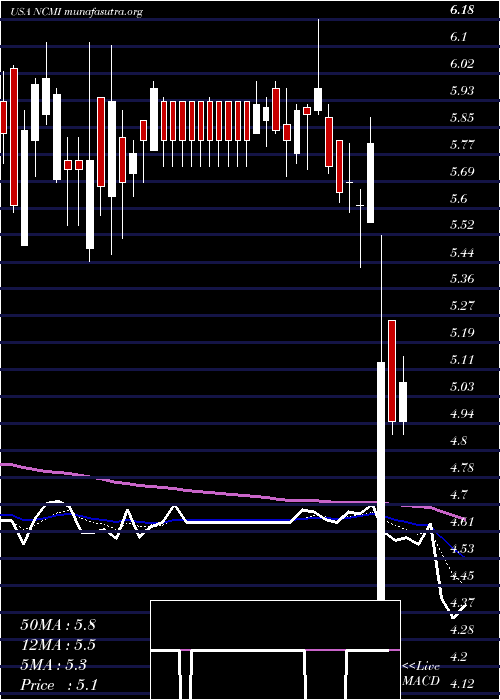Select the 4.53 price axis label
The width and height of the screenshot is (500, 700).
(462, 548)
